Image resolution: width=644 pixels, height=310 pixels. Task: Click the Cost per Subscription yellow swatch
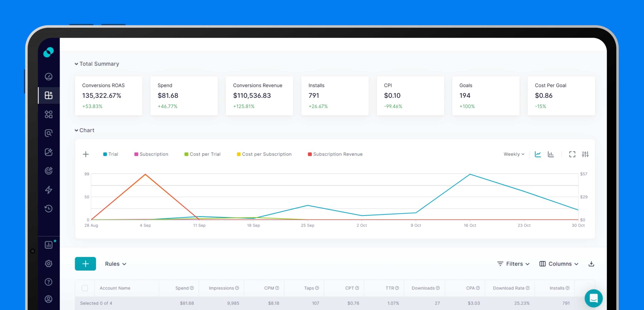(x=238, y=154)
